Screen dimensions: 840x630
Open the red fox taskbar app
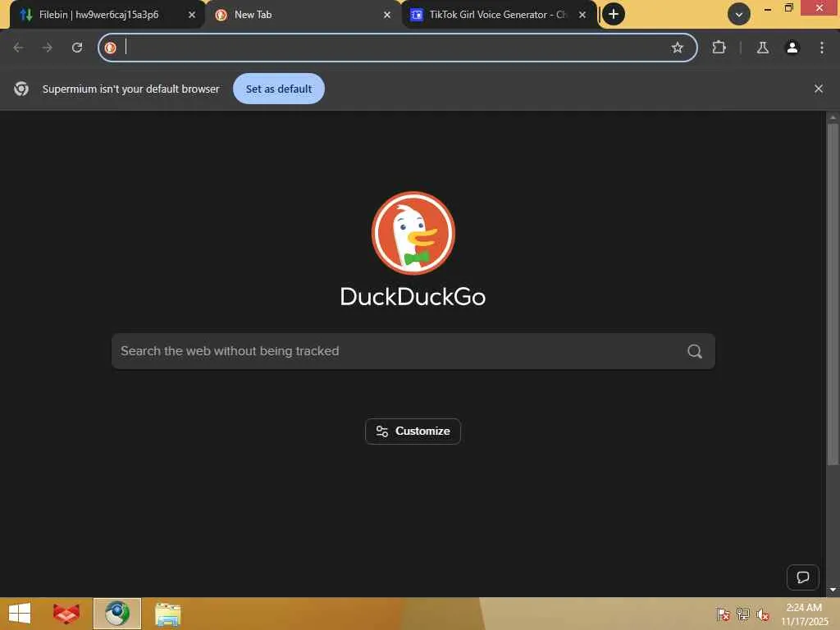pyautogui.click(x=66, y=614)
